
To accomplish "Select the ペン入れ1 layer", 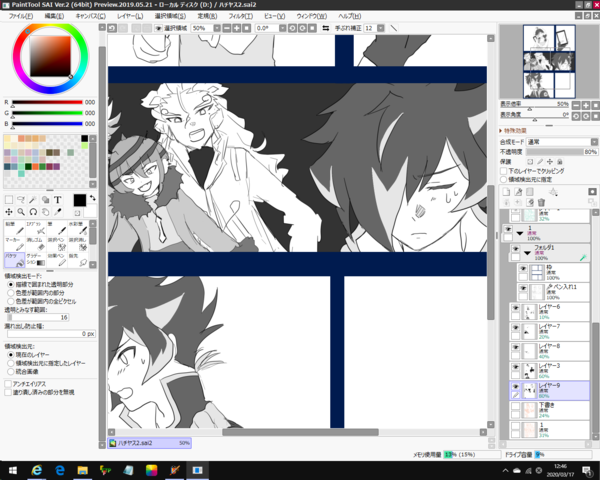I will (x=553, y=292).
